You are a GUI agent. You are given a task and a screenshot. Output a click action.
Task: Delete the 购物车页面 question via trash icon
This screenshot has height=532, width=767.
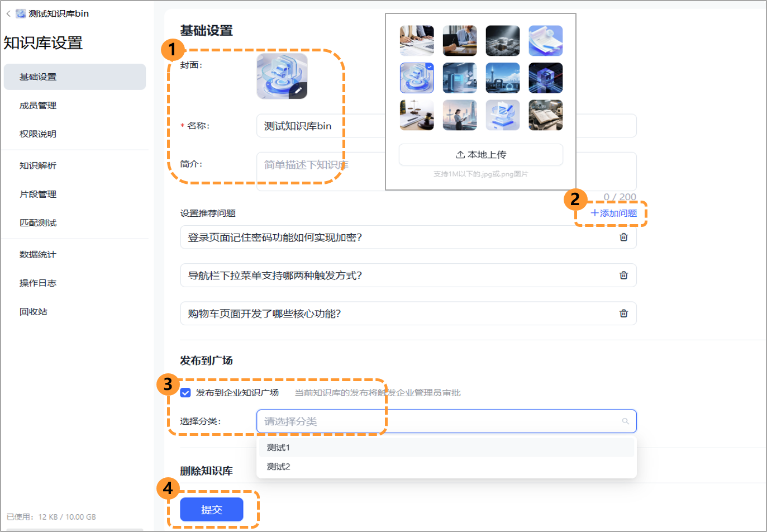point(624,313)
